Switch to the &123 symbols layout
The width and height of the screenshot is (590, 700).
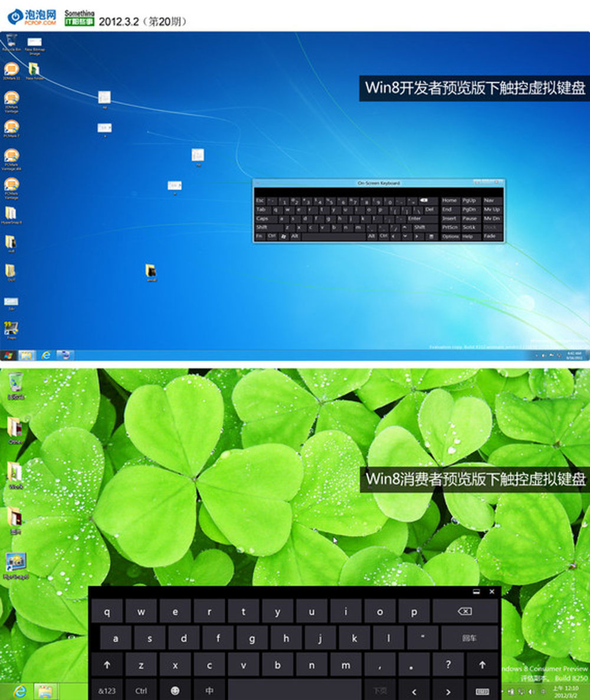[107, 691]
